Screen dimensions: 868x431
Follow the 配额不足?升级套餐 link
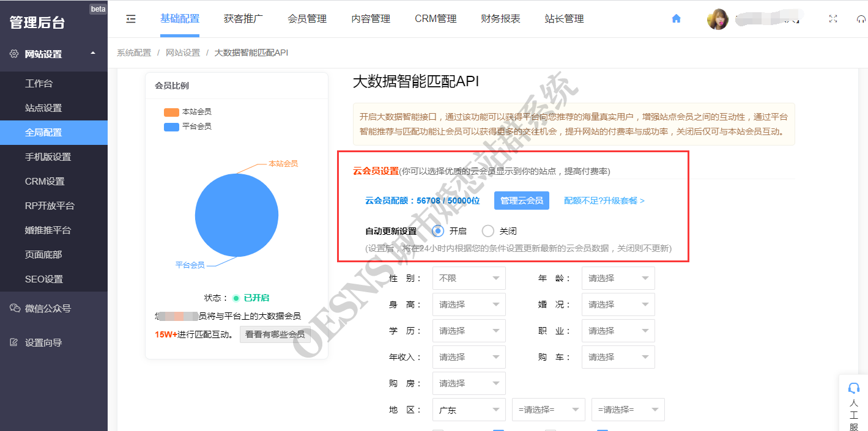pos(604,201)
